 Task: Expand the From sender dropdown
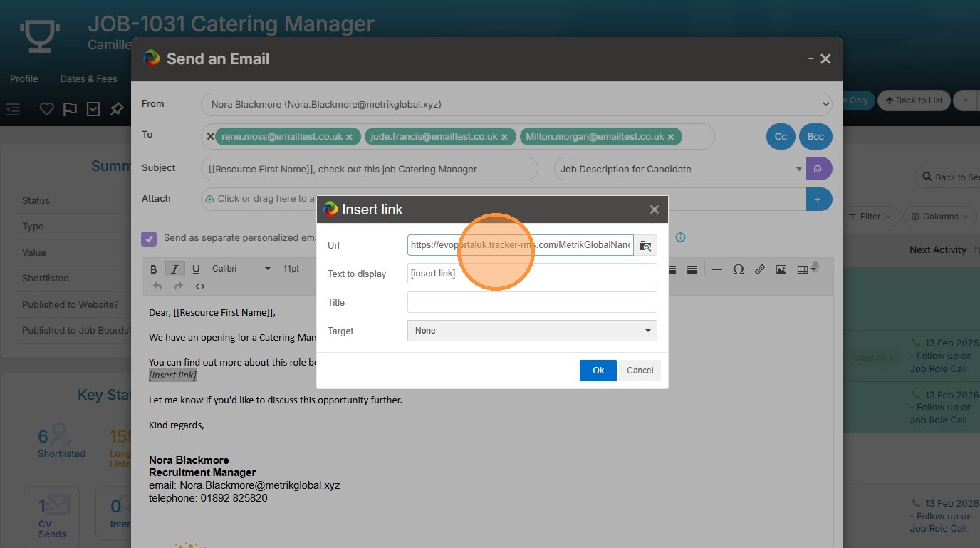coord(516,104)
